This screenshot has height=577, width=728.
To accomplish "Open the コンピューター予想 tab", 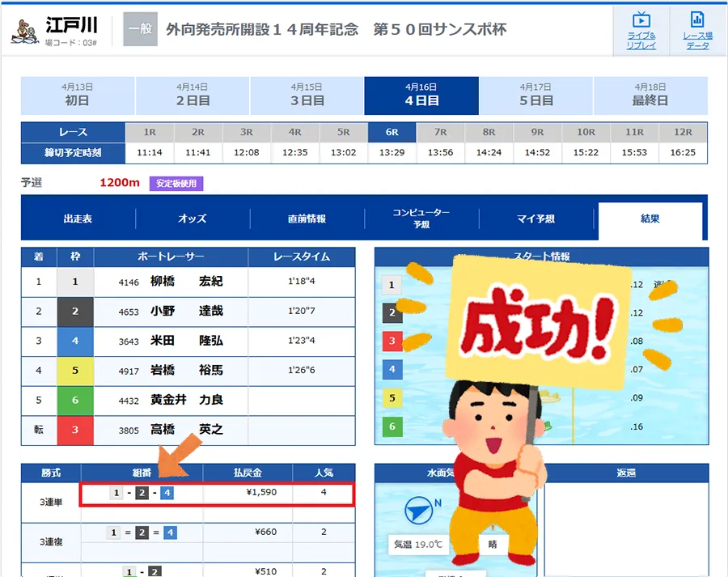I will tap(421, 218).
